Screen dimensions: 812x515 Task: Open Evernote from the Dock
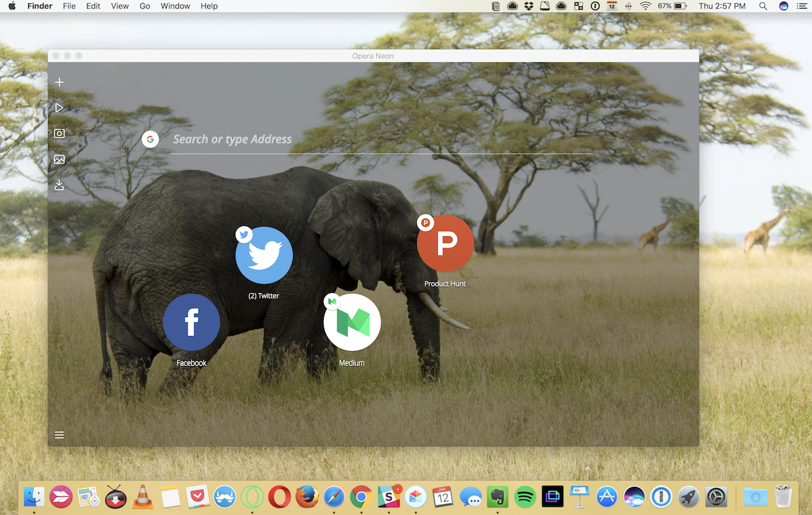click(497, 497)
